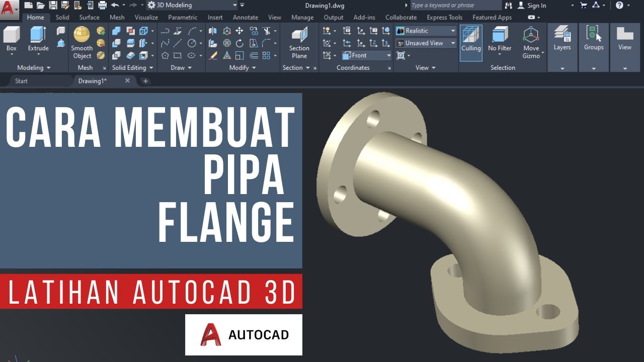This screenshot has height=362, width=644.
Task: Open the Realistic visual style dropdown
Action: click(x=426, y=31)
